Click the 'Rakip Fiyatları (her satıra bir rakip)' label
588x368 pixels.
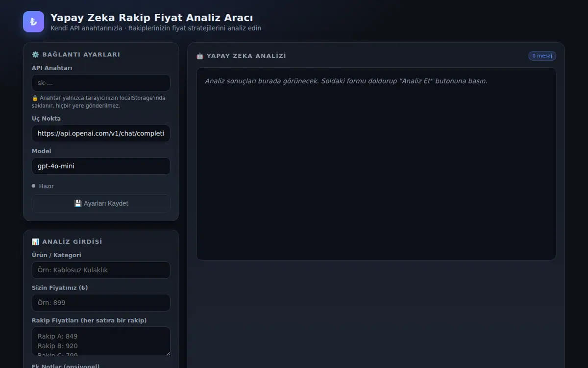[x=89, y=320]
